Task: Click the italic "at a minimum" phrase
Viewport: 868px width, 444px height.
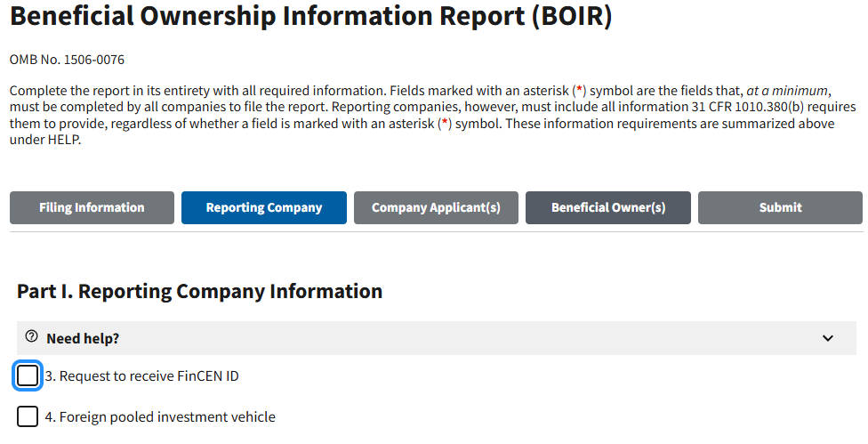Action: [787, 91]
